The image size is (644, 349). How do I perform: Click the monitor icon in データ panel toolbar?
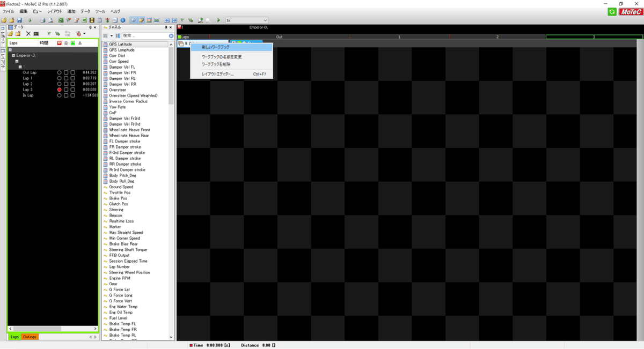pyautogui.click(x=36, y=33)
